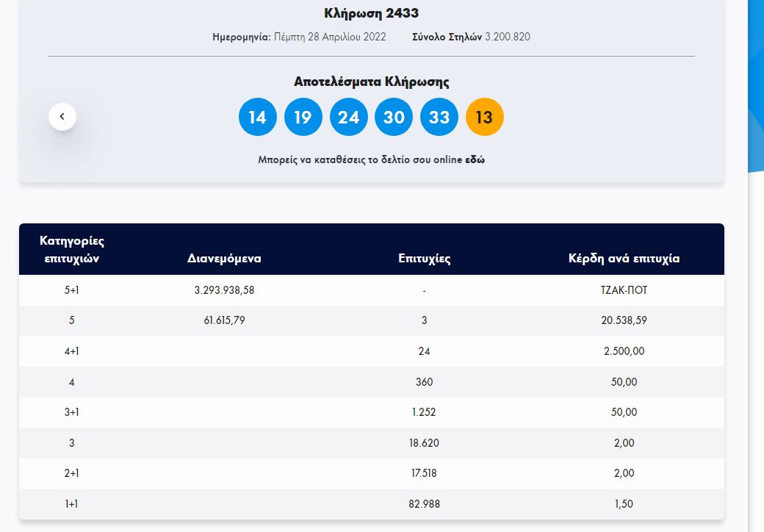Select the blue ball number 19
The width and height of the screenshot is (764, 532).
303,117
